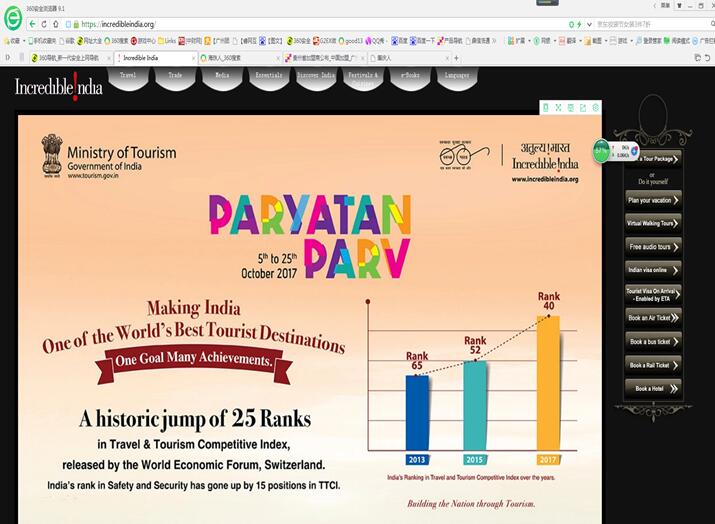715x524 pixels.
Task: Click "A historic jump of 25 Ranks" text
Action: (x=195, y=419)
